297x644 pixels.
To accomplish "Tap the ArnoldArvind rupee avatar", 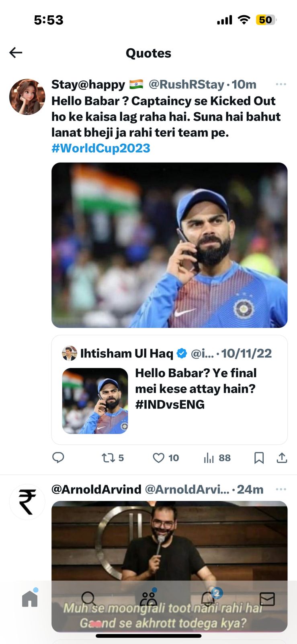I will [x=27, y=502].
